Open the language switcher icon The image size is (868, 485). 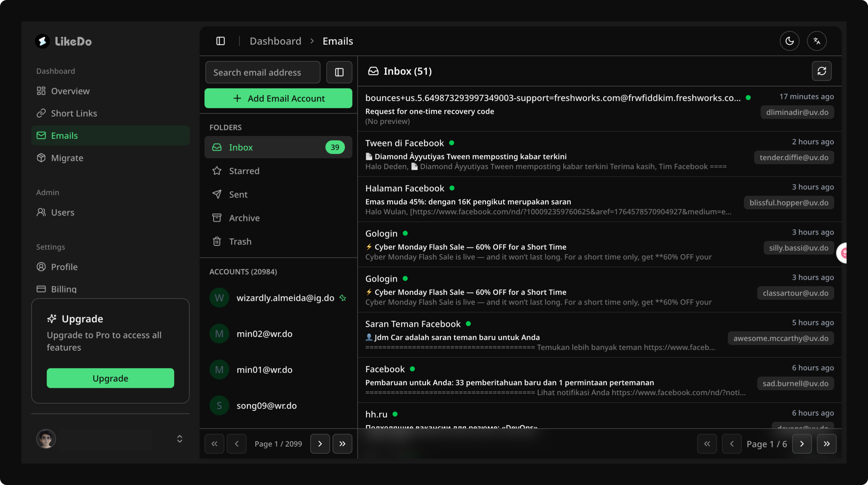[x=817, y=41]
